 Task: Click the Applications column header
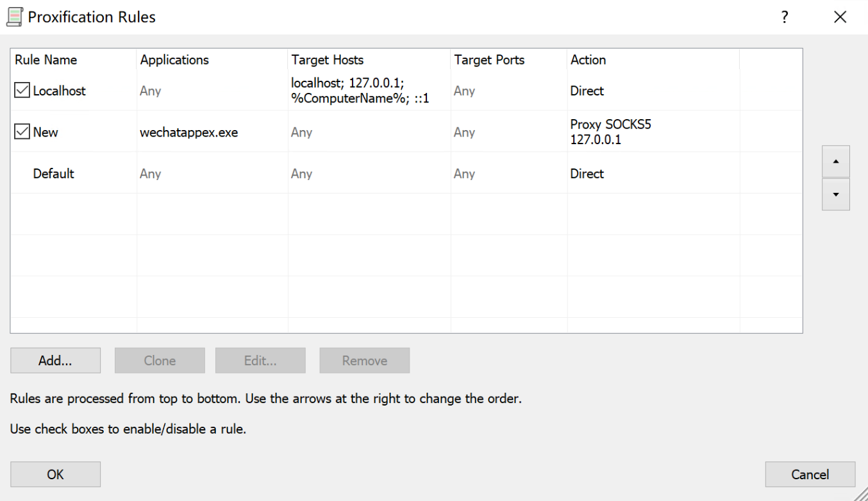pyautogui.click(x=174, y=60)
